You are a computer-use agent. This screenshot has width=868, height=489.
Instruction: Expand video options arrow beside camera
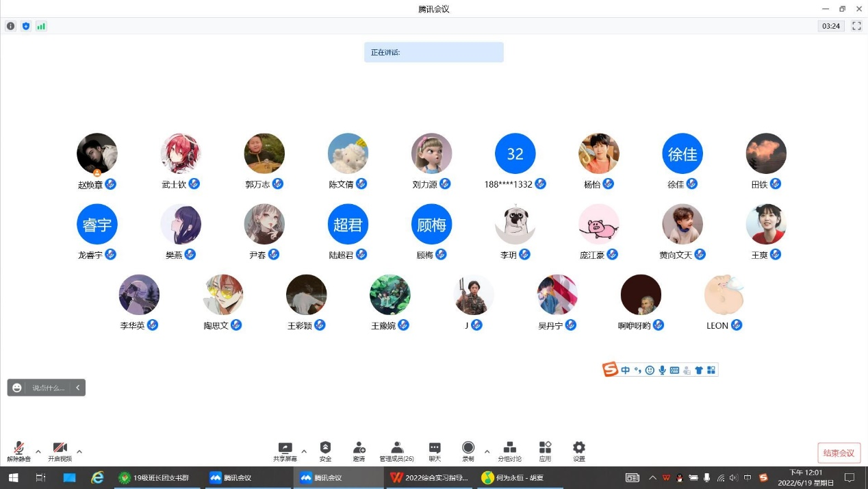[79, 451]
